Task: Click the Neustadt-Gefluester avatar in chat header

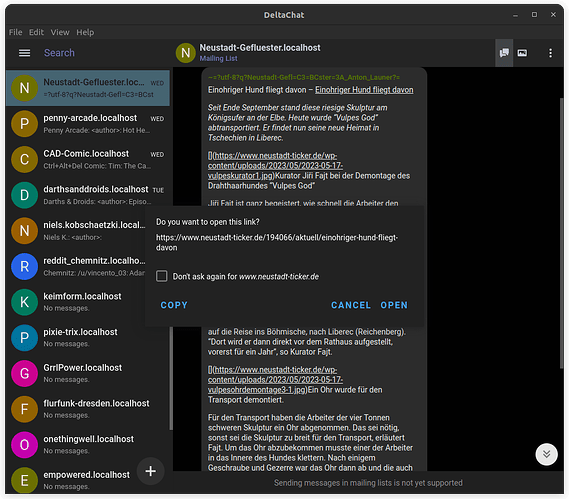Action: (x=185, y=53)
